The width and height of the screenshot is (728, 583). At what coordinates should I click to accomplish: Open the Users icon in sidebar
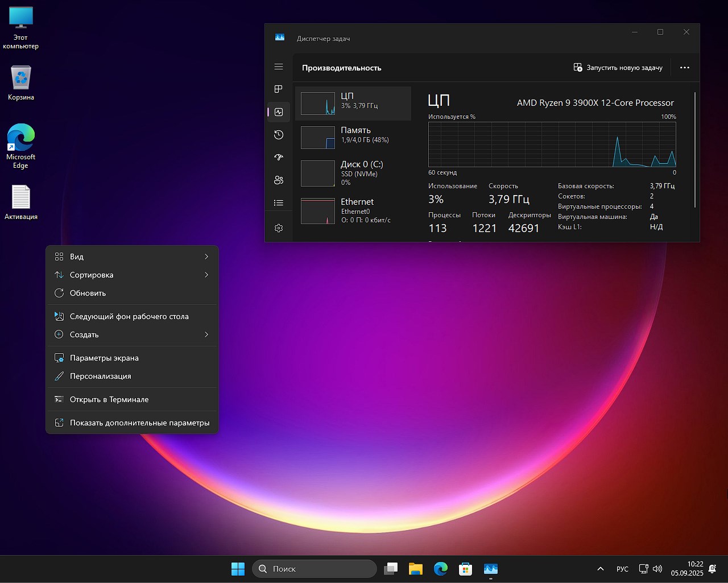[279, 180]
